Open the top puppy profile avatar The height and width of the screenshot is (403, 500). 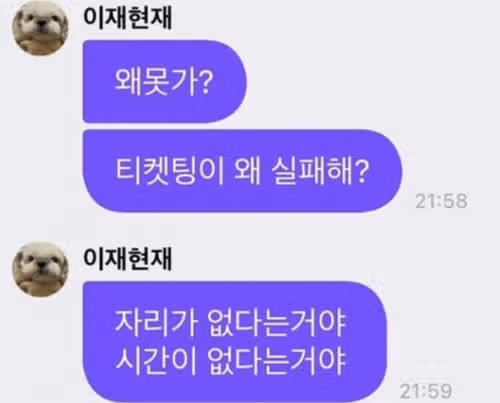[x=40, y=28]
